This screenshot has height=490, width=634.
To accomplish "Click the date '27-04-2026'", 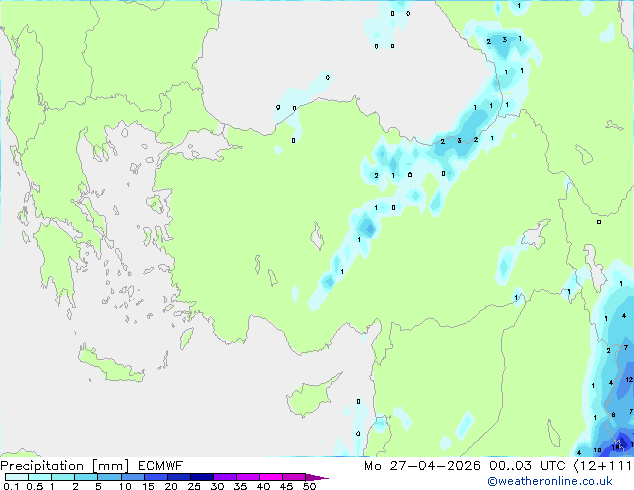I will click(x=435, y=466).
